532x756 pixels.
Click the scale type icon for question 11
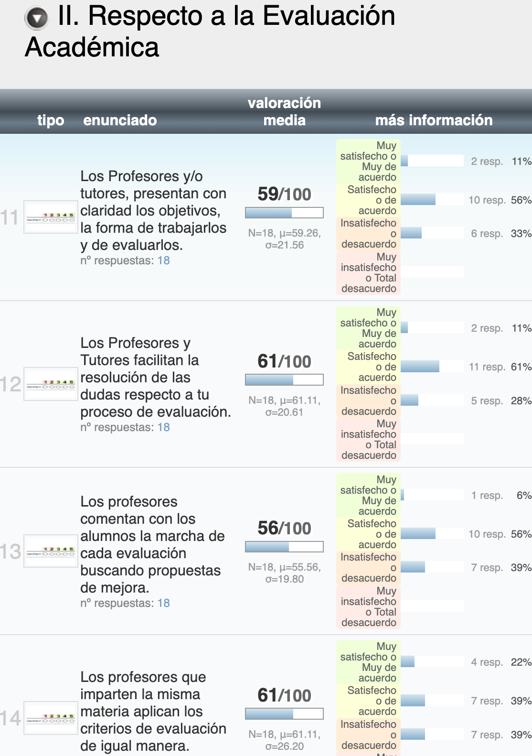51,217
